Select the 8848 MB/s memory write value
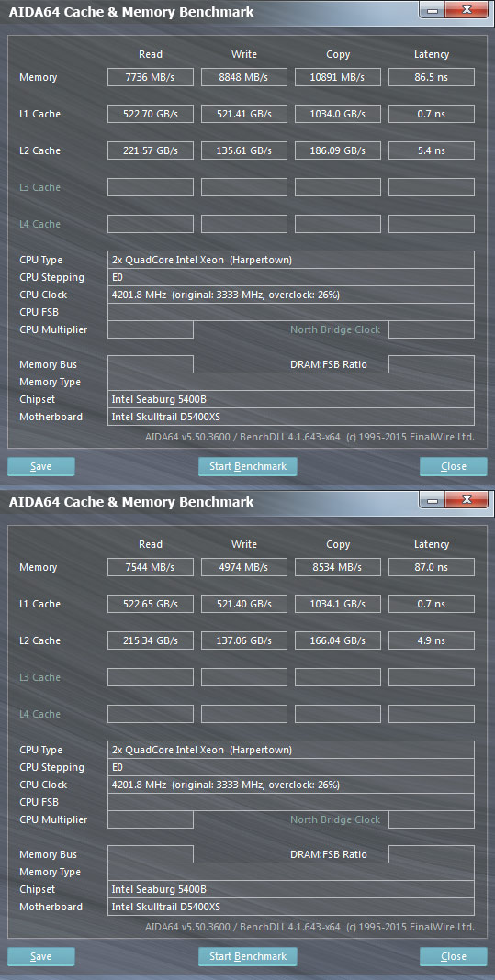495x980 pixels. point(244,77)
